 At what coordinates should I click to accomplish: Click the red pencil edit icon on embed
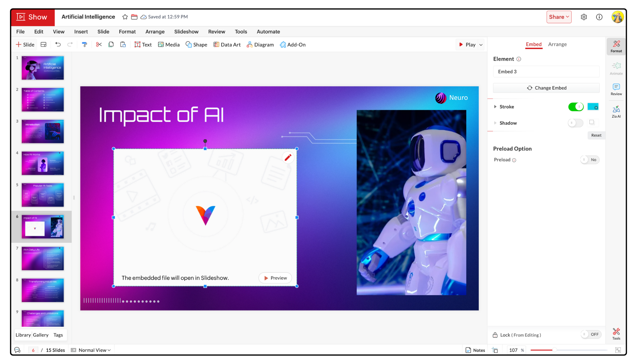click(288, 157)
